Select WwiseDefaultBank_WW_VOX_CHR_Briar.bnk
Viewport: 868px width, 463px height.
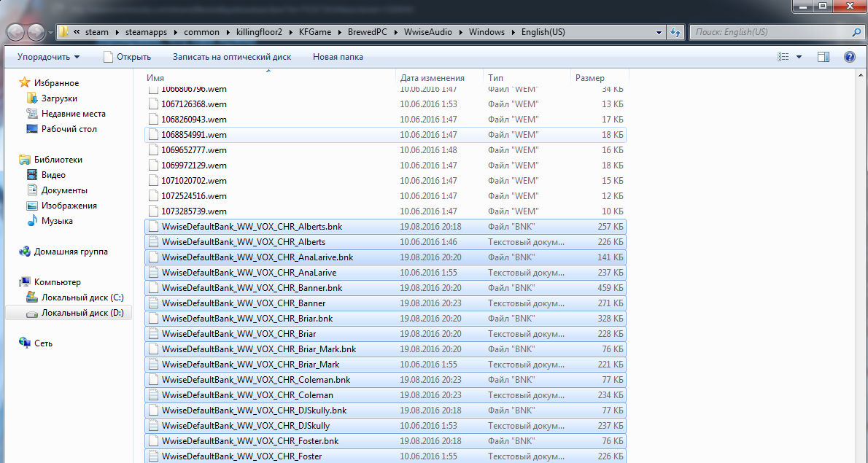coord(385,319)
